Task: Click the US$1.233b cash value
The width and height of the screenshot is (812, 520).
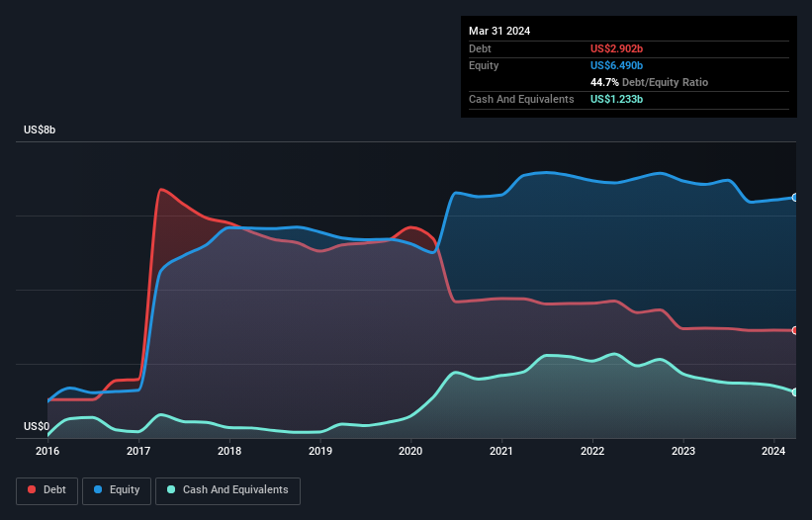Action: pos(616,99)
